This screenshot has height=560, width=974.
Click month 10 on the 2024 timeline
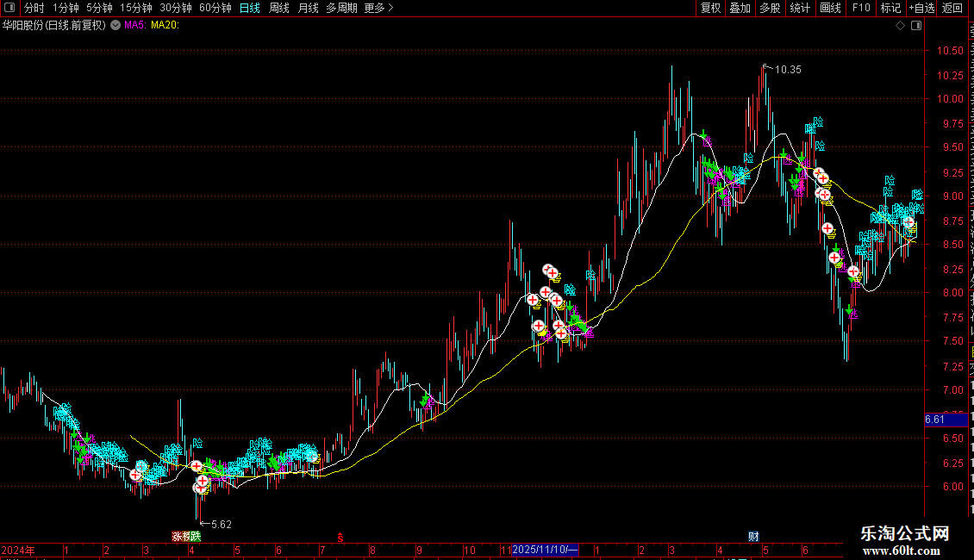pos(470,550)
